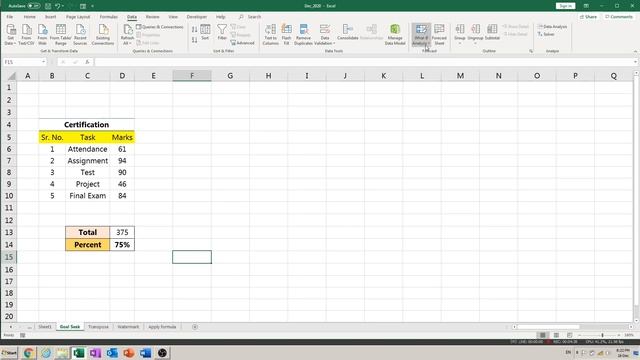Create a Forecast Sheet
The width and height of the screenshot is (640, 360).
(x=439, y=34)
